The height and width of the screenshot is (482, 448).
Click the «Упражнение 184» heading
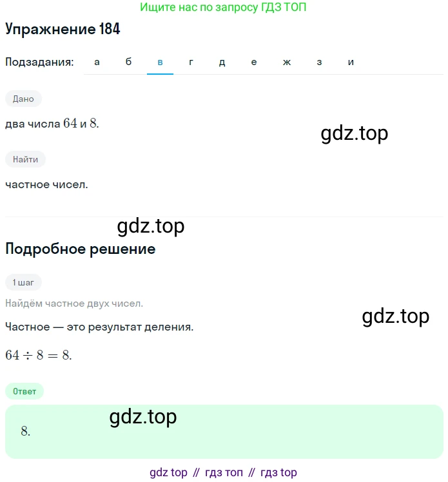point(63,29)
